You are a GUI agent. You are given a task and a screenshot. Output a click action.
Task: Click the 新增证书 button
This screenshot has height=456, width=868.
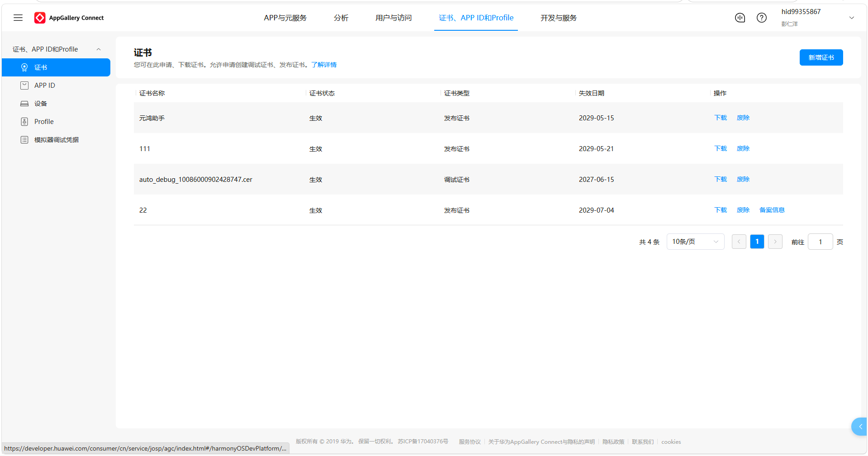click(821, 57)
